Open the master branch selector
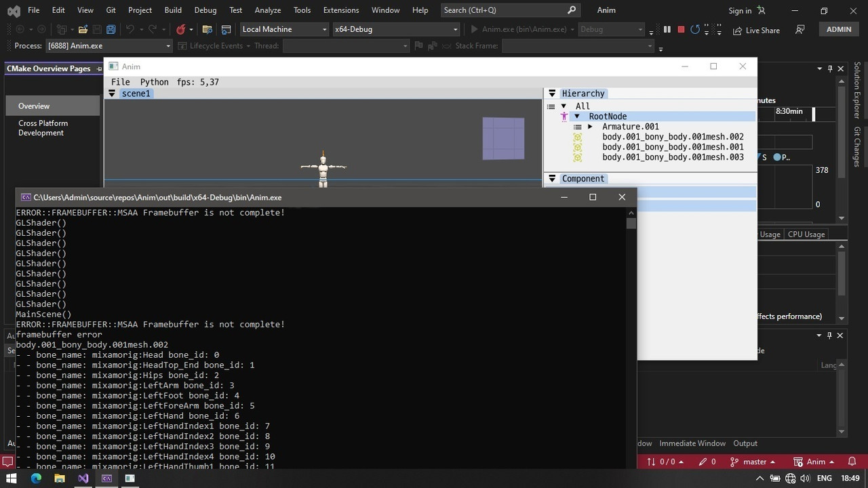 coord(753,462)
